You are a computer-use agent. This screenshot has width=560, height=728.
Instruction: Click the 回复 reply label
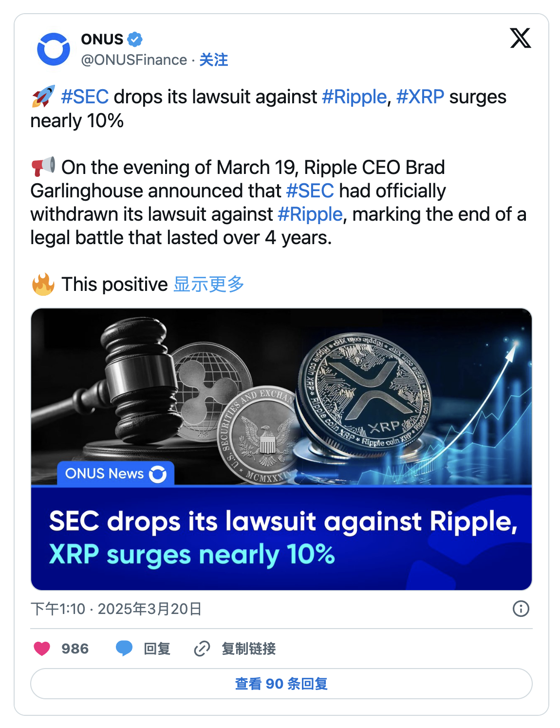point(157,649)
